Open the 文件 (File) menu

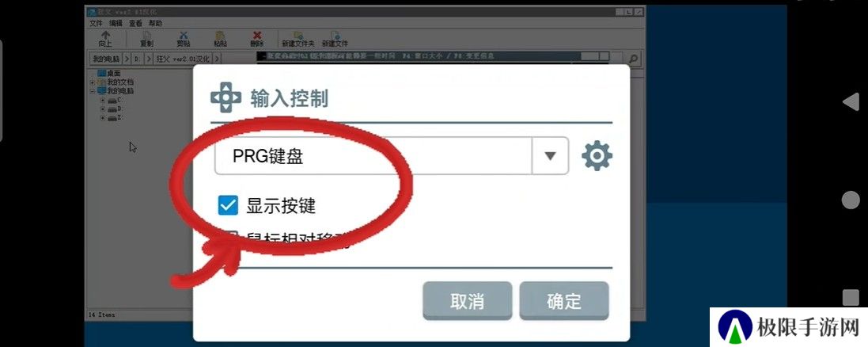[96, 23]
